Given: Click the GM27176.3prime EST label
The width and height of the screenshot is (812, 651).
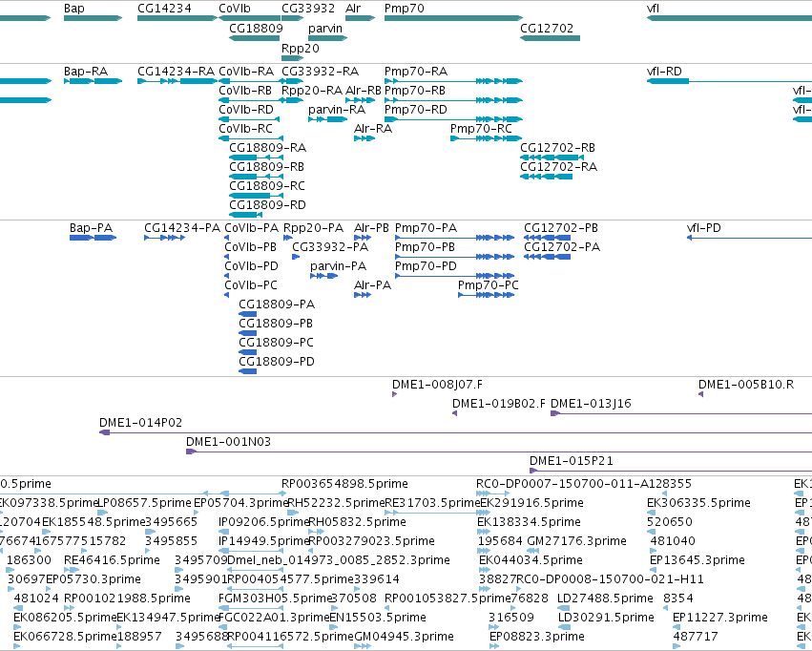Looking at the screenshot, I should click(576, 541).
